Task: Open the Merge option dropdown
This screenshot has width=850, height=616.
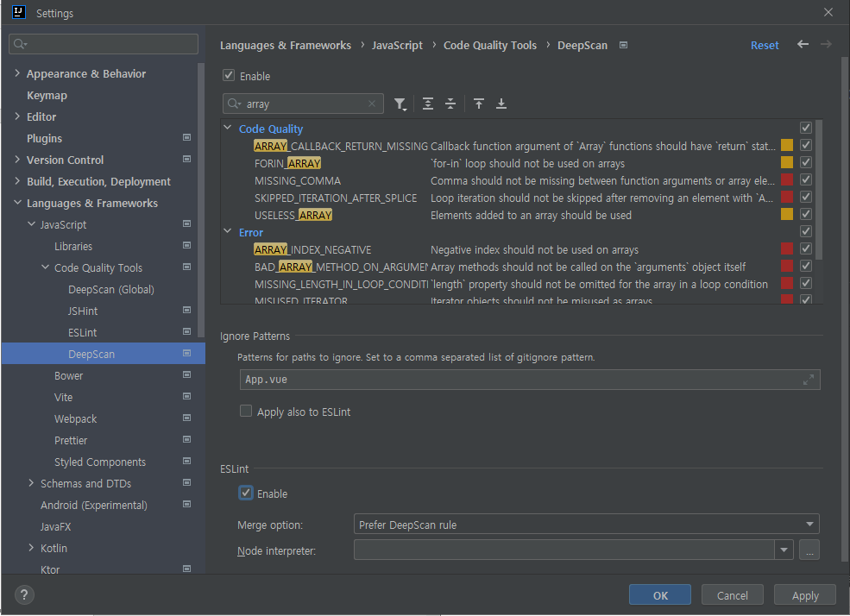Action: coord(586,525)
